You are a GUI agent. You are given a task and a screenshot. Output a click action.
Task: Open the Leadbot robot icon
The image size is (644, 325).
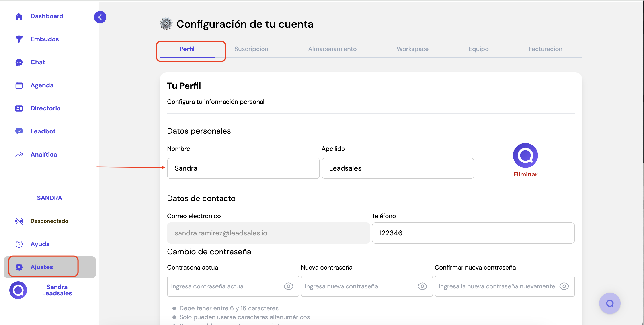click(19, 131)
